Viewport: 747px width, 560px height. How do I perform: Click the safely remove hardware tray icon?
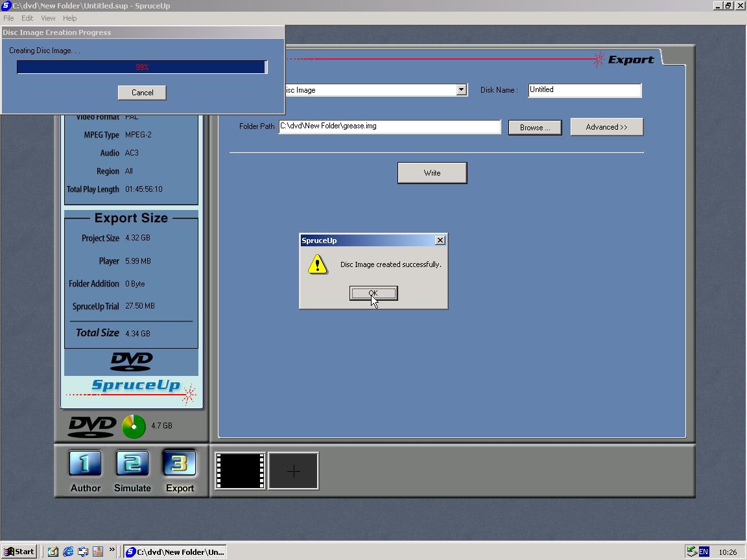click(692, 552)
